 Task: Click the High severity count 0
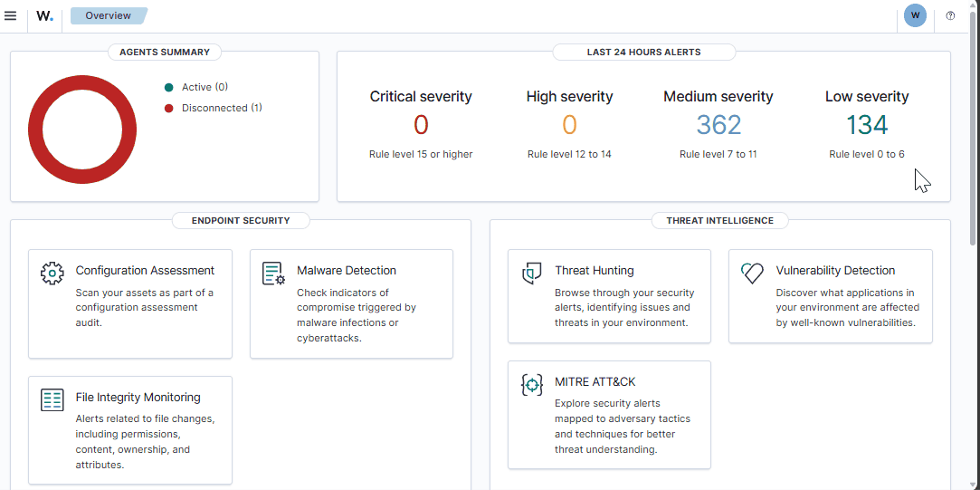coord(569,125)
